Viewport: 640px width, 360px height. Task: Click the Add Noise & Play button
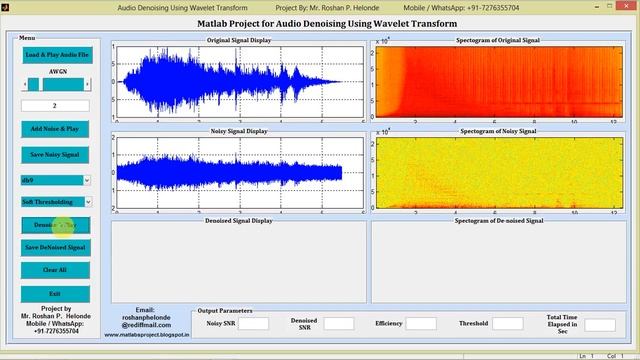pyautogui.click(x=55, y=129)
